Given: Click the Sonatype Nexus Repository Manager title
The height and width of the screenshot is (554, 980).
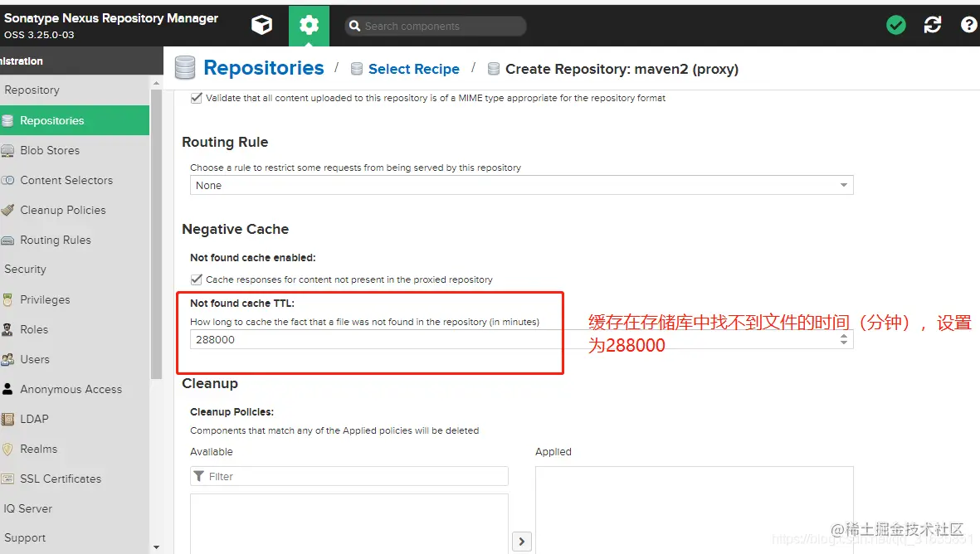Looking at the screenshot, I should tap(111, 18).
